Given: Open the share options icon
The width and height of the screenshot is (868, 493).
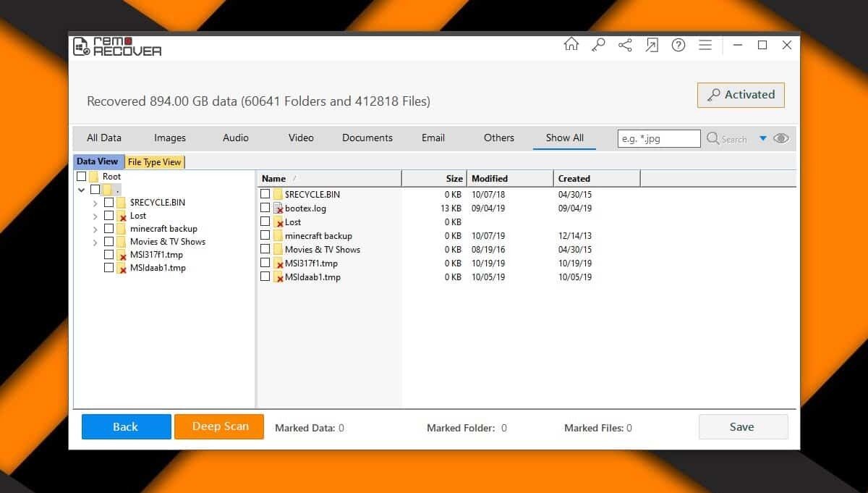Looking at the screenshot, I should click(x=625, y=44).
